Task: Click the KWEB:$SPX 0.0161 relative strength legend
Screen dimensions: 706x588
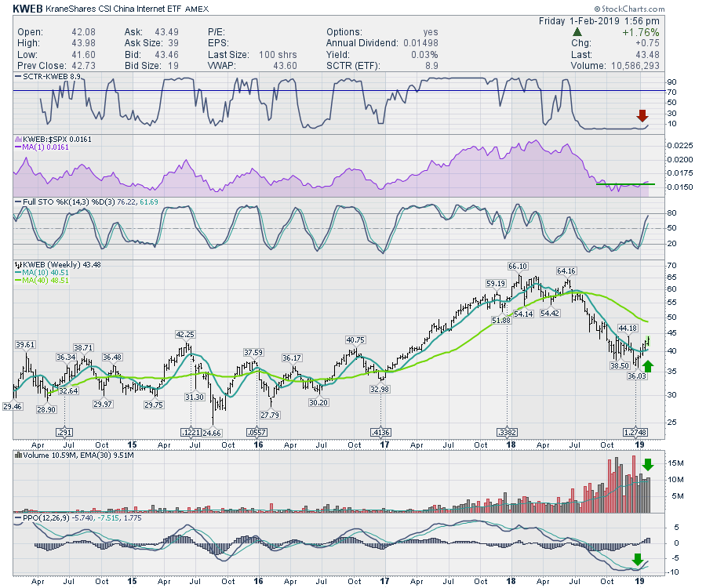Action: [53, 140]
